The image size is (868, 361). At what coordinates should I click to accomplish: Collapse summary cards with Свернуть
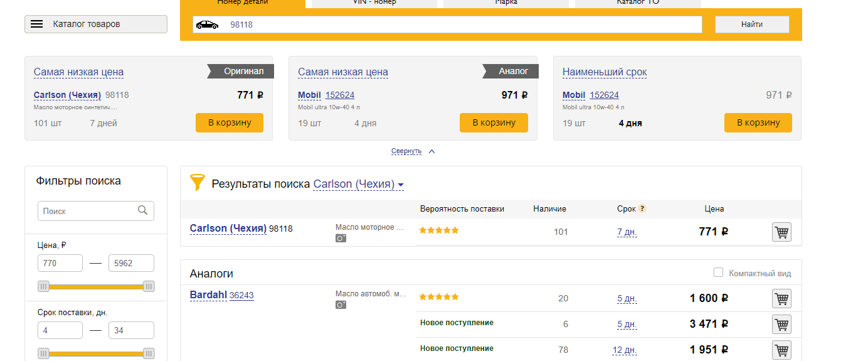[406, 151]
